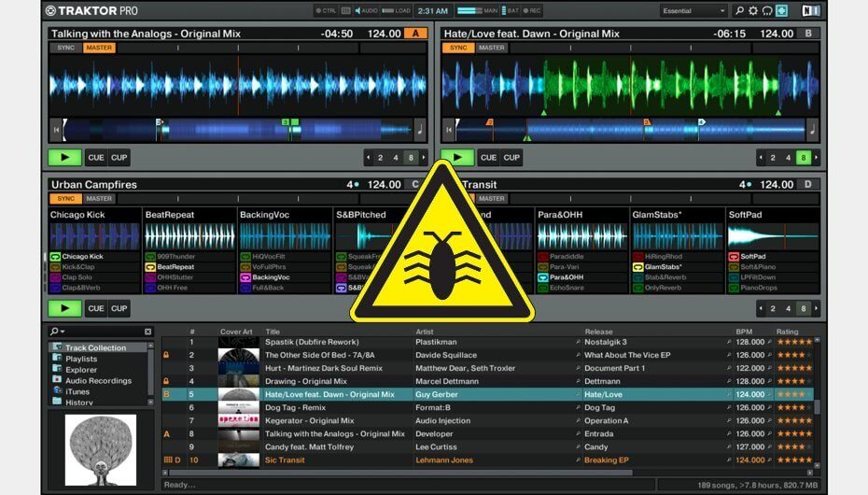The image size is (868, 495).
Task: Trigger the GlamStabs sample cell icon
Action: (x=637, y=267)
